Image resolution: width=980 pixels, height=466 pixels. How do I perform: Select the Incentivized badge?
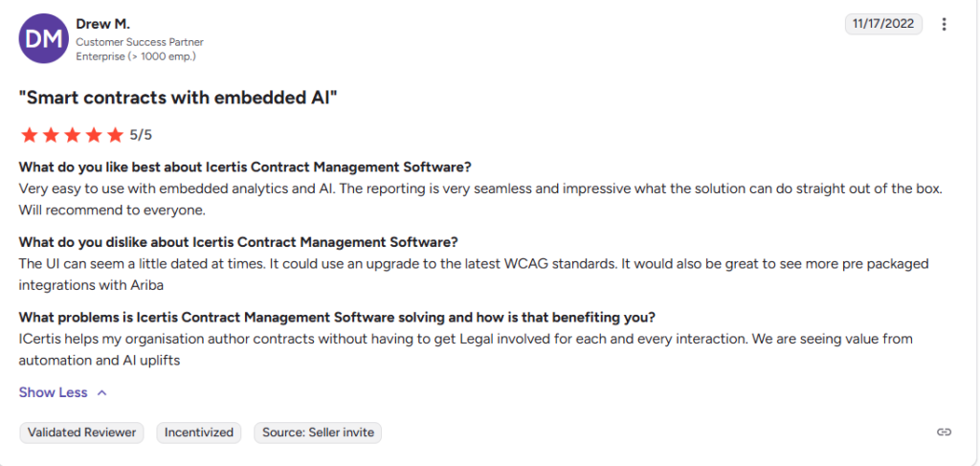tap(199, 433)
